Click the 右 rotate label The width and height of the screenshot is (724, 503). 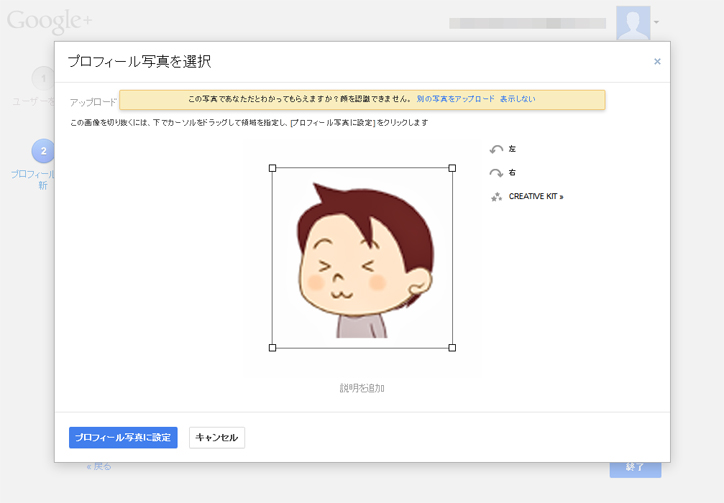[512, 173]
